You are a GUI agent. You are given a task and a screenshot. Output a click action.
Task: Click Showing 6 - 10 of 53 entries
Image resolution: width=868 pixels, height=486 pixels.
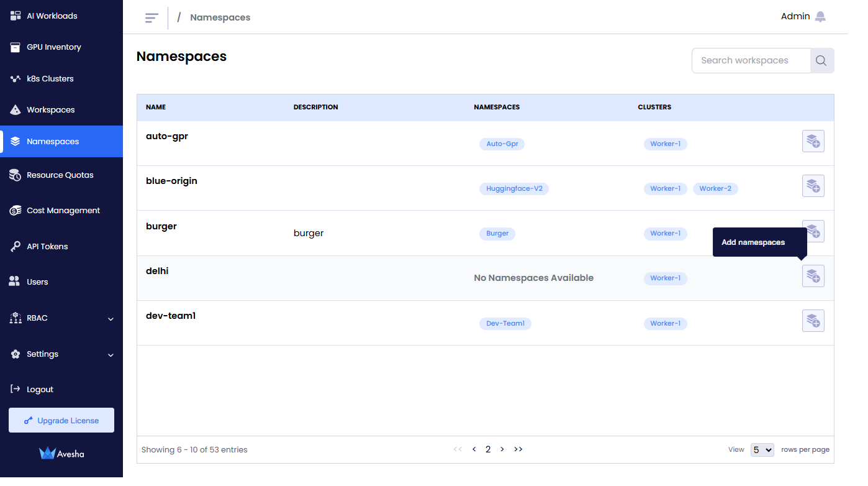[x=194, y=450]
